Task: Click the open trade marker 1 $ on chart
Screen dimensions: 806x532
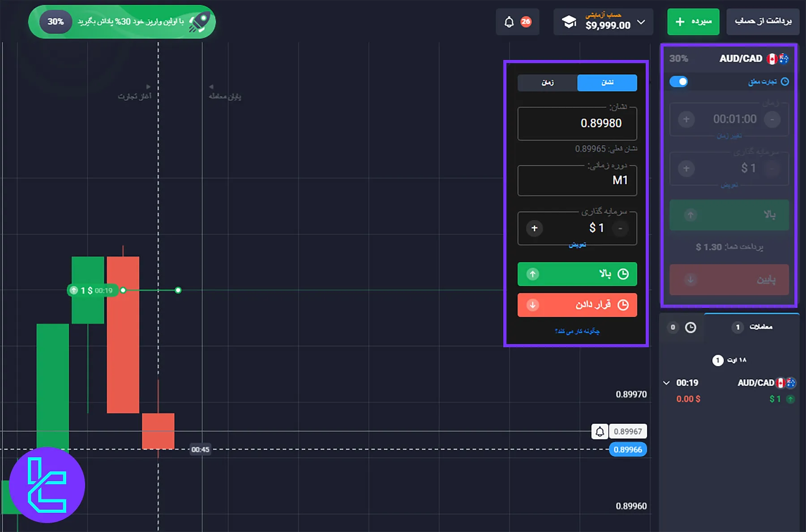Action: 93,290
